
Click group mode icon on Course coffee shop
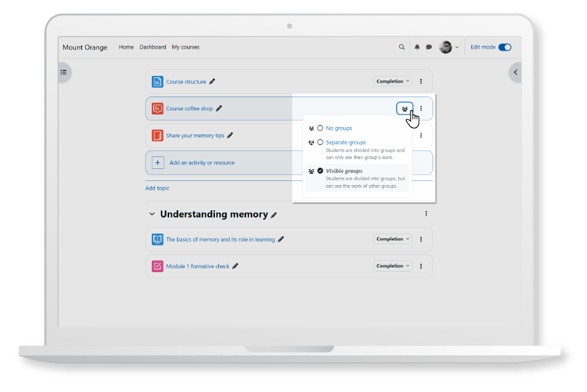pyautogui.click(x=405, y=108)
